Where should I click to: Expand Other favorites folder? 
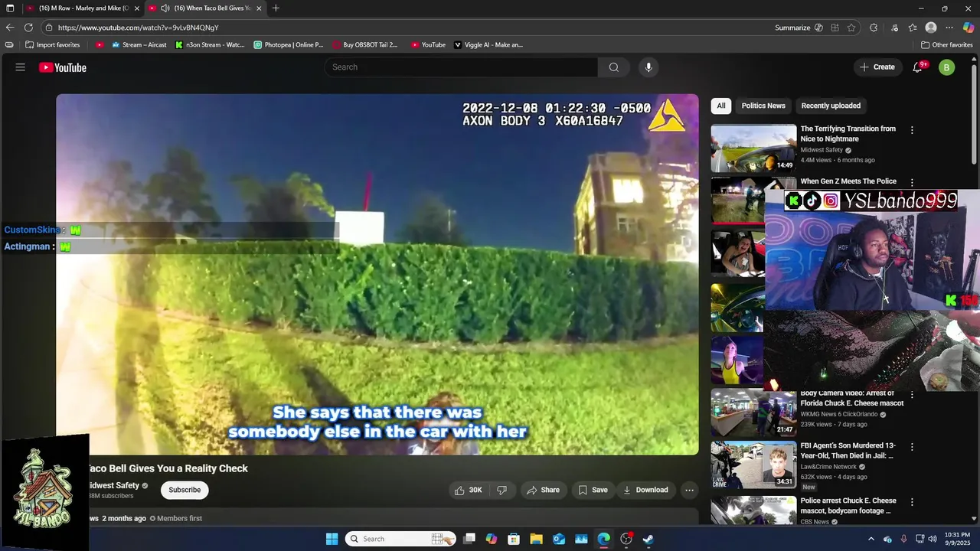(x=946, y=45)
